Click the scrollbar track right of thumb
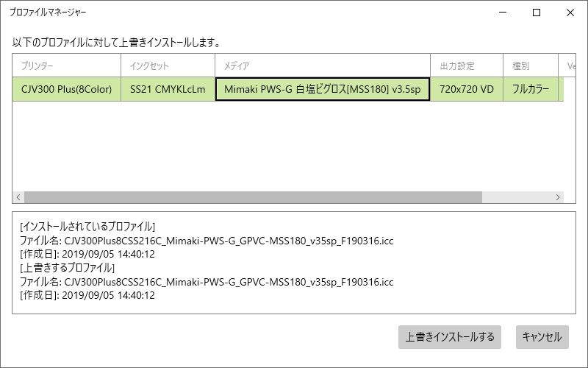This screenshot has width=588, height=368. click(517, 197)
